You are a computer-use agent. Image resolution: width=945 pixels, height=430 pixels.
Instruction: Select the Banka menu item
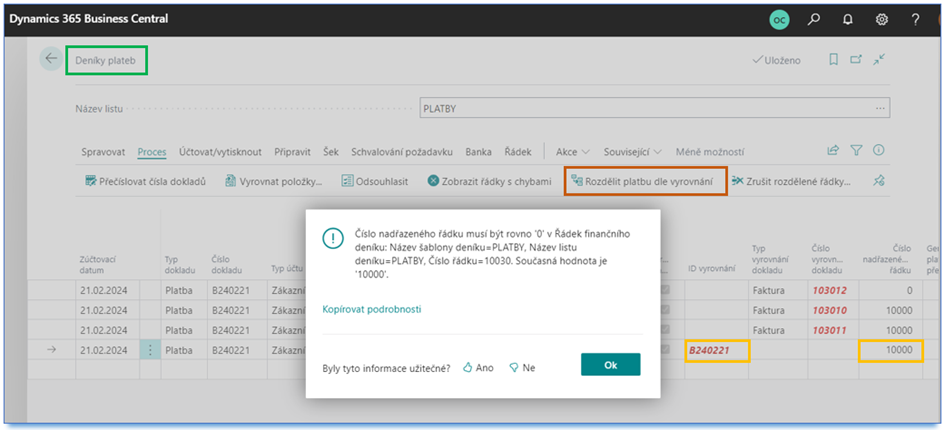pyautogui.click(x=478, y=152)
